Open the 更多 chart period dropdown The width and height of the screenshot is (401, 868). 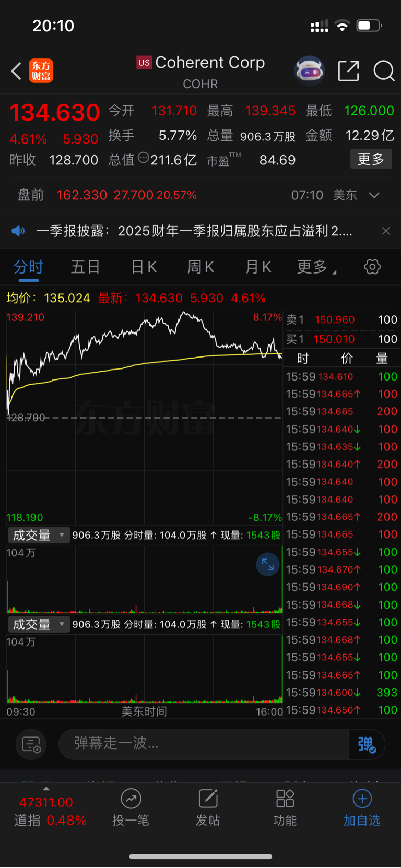[317, 267]
